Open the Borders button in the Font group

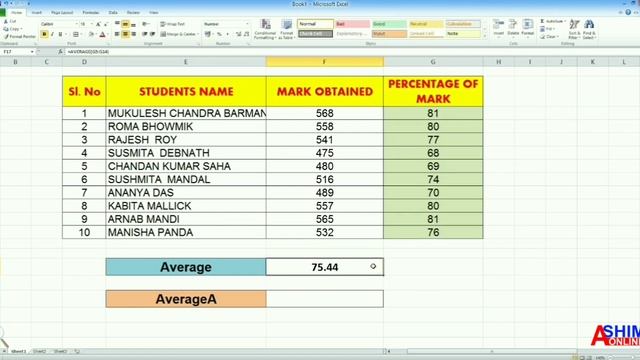click(x=76, y=34)
